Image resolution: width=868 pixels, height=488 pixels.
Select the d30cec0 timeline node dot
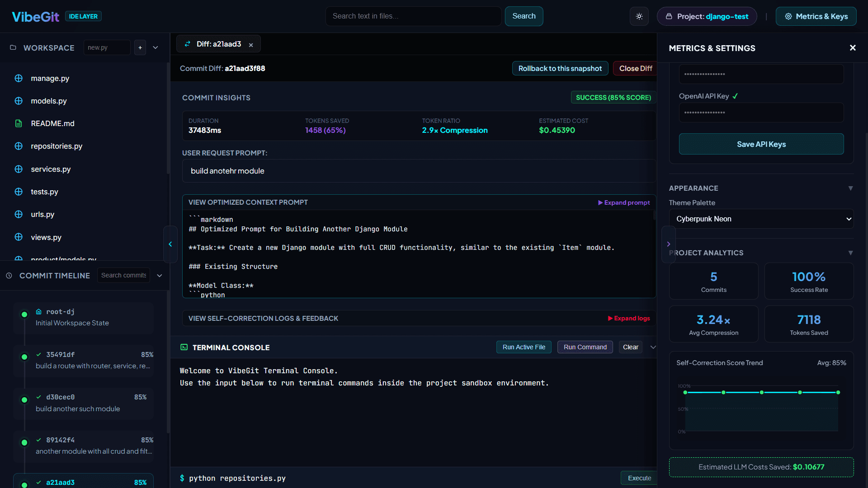[24, 400]
